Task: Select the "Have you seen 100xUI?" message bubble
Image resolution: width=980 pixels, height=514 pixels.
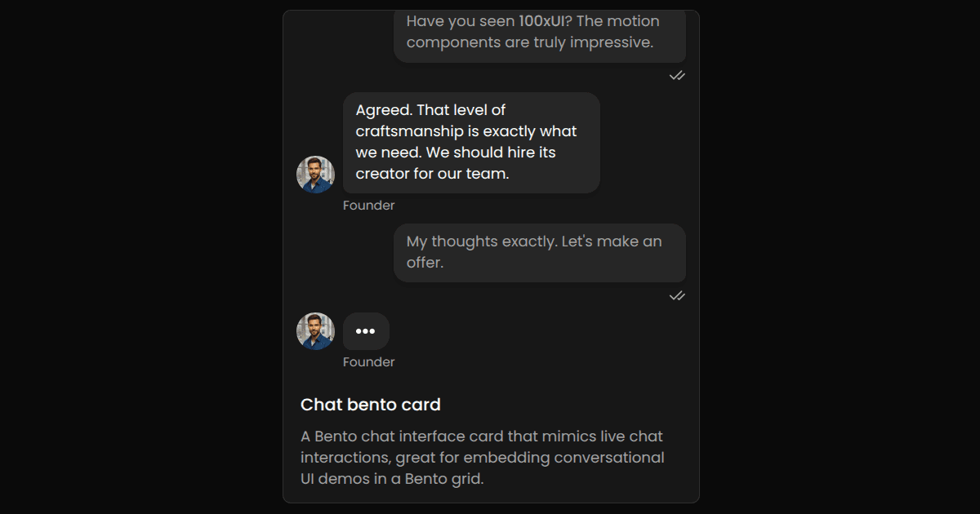Action: (x=539, y=33)
